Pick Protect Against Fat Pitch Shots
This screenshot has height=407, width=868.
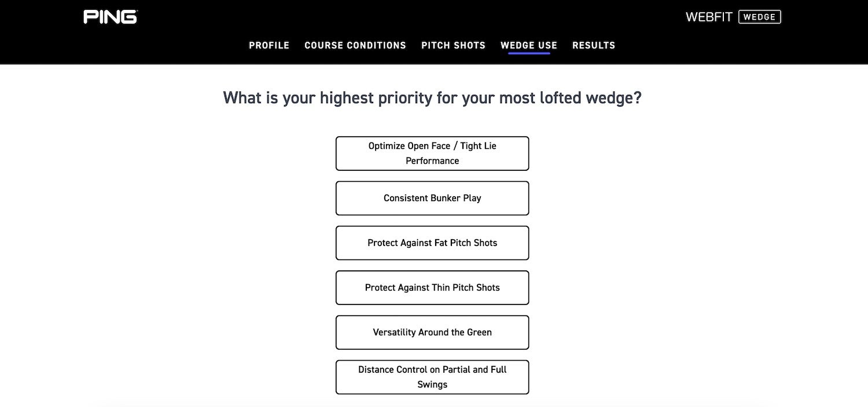(432, 243)
